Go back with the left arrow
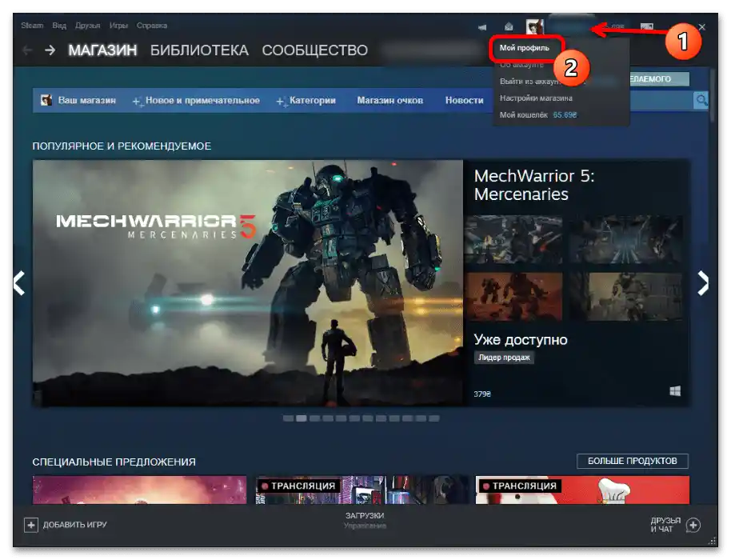Viewport: 731px width, 560px height. [x=27, y=50]
